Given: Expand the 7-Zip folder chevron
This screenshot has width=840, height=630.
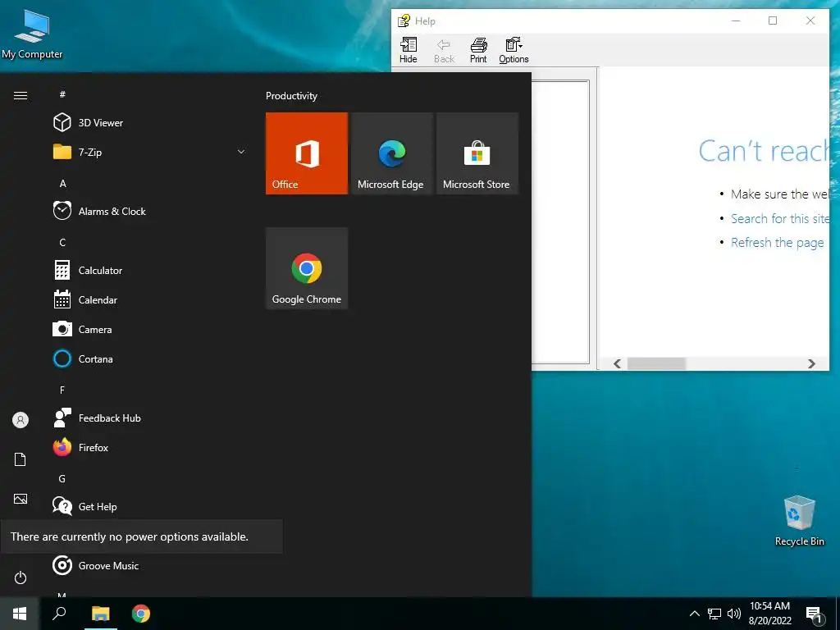Looking at the screenshot, I should (241, 152).
